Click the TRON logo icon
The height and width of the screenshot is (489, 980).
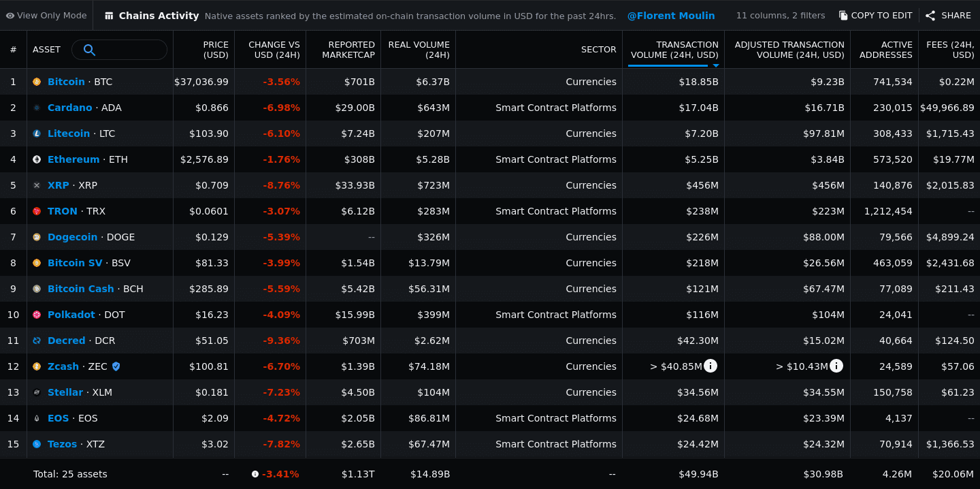tap(37, 210)
